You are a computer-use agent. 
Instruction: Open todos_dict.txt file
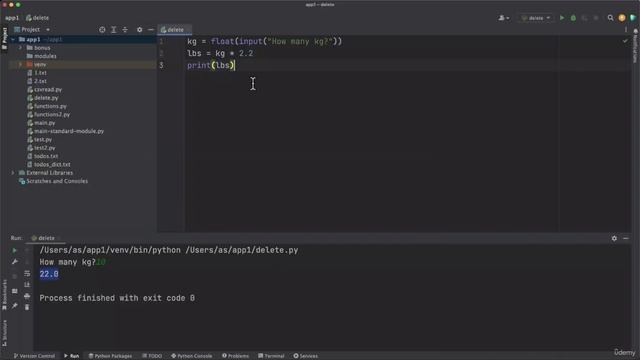[x=52, y=164]
